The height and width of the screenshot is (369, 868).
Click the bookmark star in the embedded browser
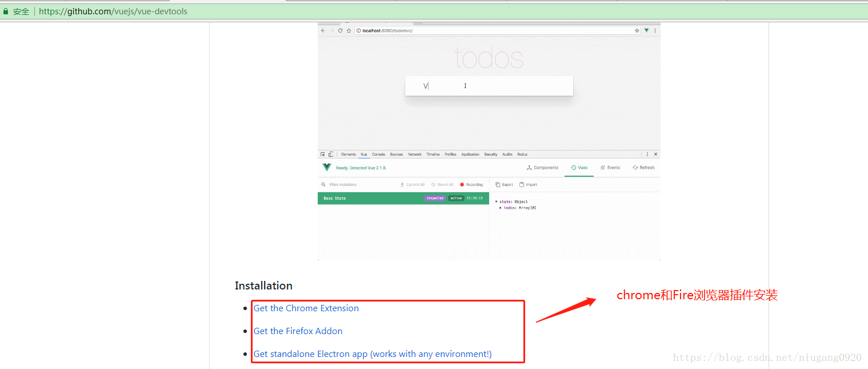tap(637, 31)
